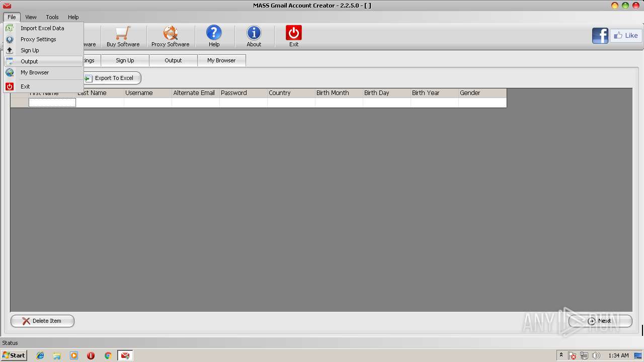The height and width of the screenshot is (362, 644).
Task: Click the Birth Day column header
Action: pyautogui.click(x=387, y=93)
